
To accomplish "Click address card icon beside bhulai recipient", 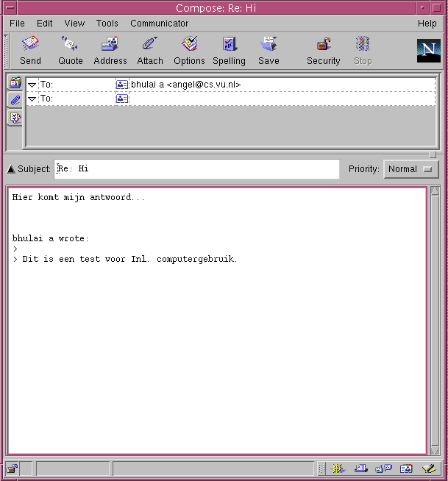I will (122, 85).
